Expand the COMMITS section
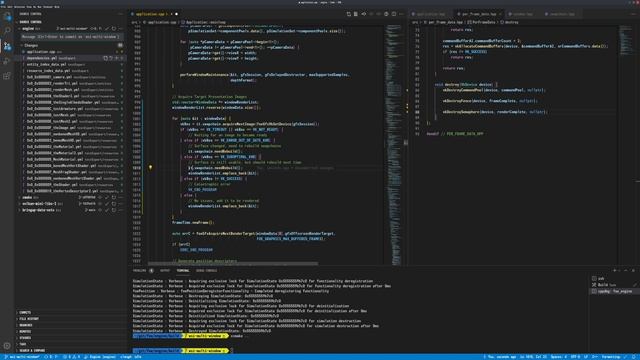 (x=25, y=312)
